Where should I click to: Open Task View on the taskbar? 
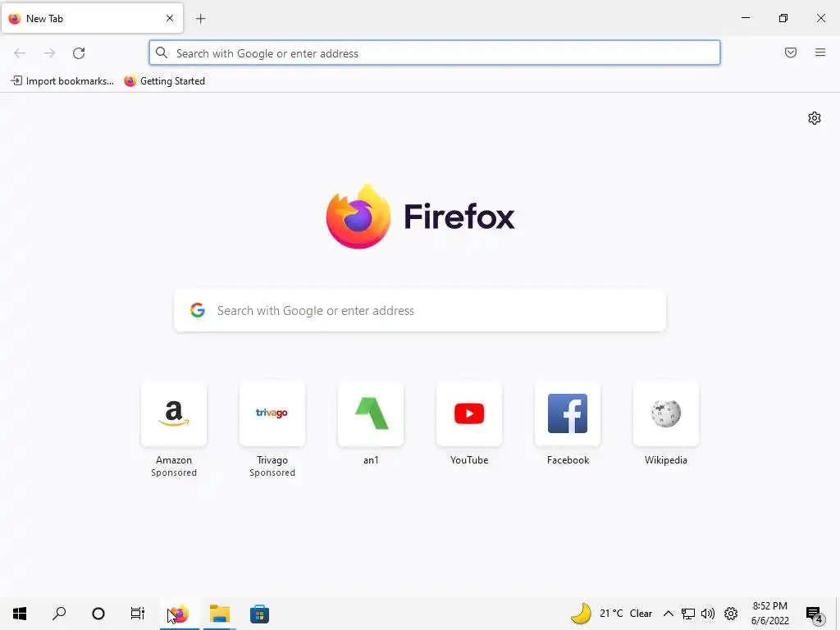(138, 614)
